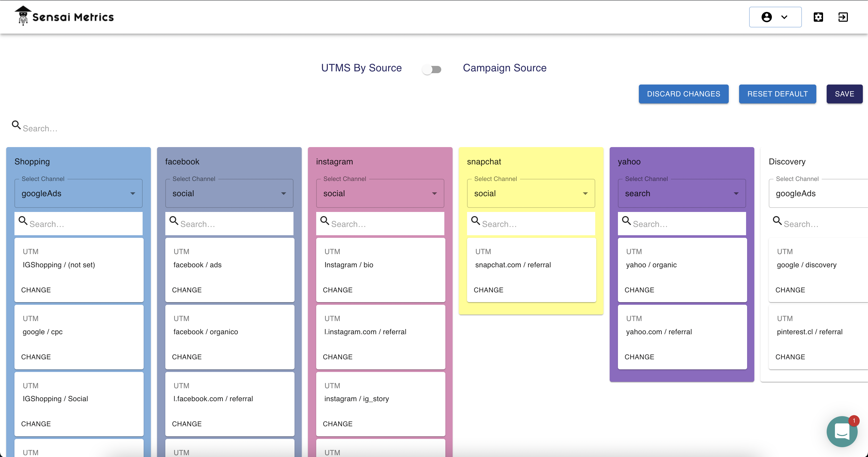This screenshot has height=457, width=868.
Task: Click CHANGE on facebook / ads card
Action: 187,290
